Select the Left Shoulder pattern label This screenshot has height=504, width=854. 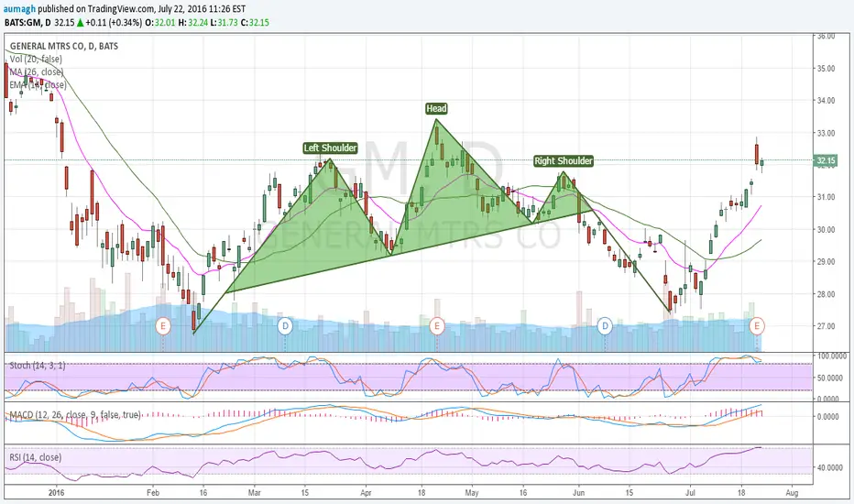(330, 148)
